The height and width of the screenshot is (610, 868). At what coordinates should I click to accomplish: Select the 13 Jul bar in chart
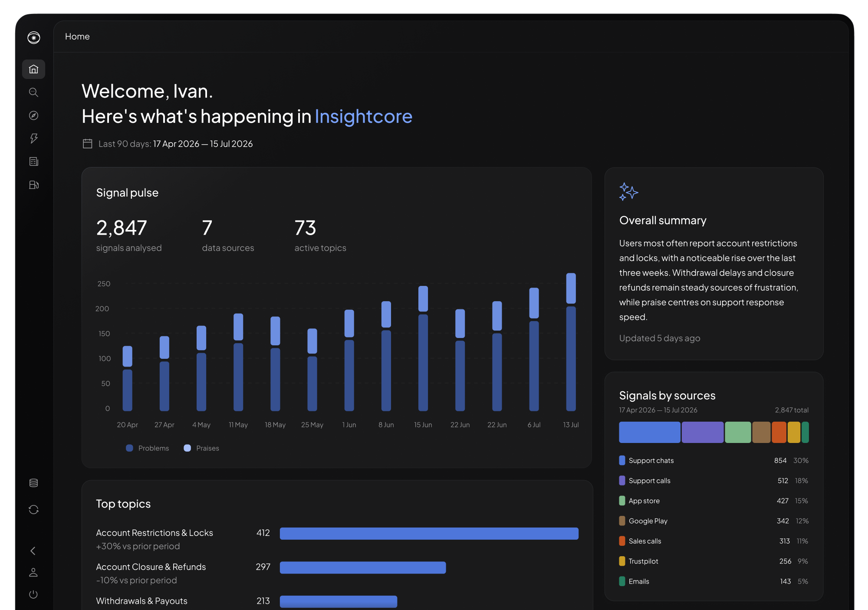pos(571,342)
